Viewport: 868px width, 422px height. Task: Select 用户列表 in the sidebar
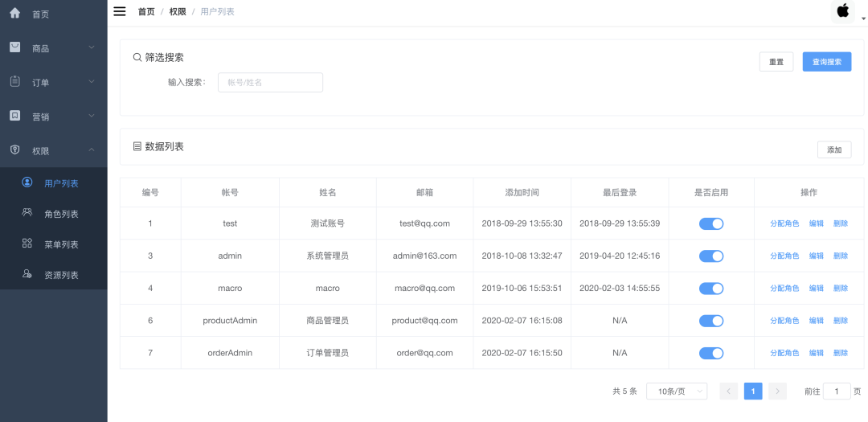pos(54,182)
